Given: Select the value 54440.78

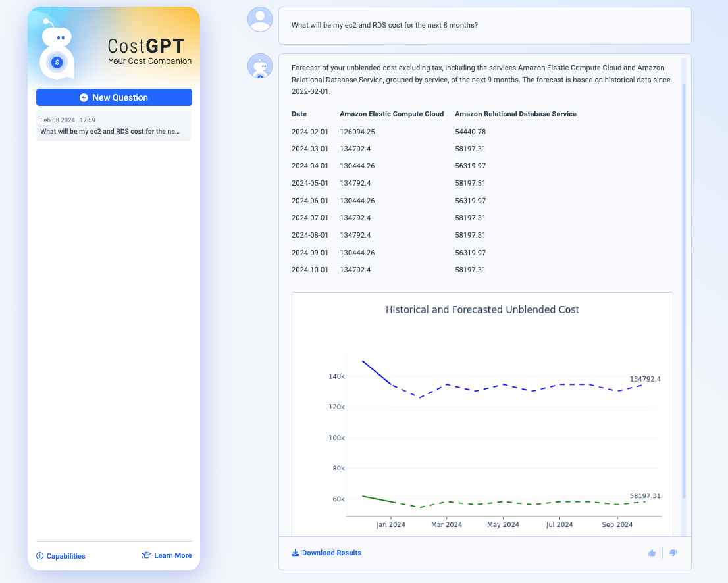Looking at the screenshot, I should coord(471,132).
